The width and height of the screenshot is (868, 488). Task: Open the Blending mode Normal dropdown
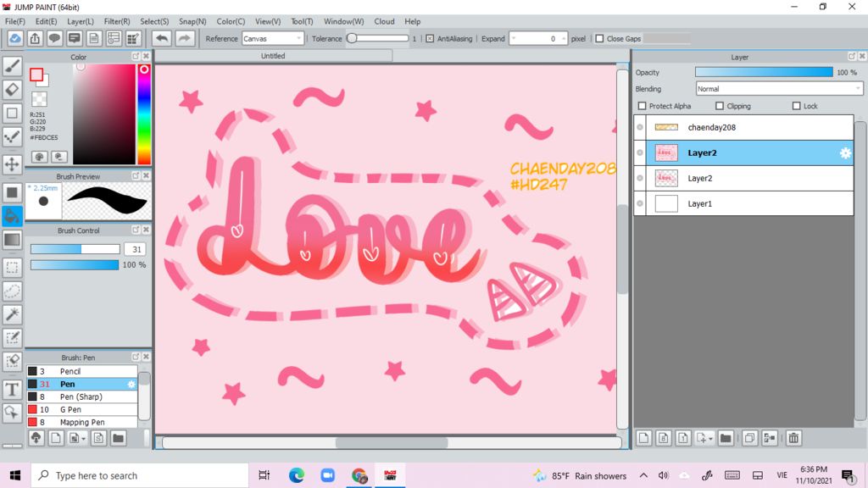[779, 88]
